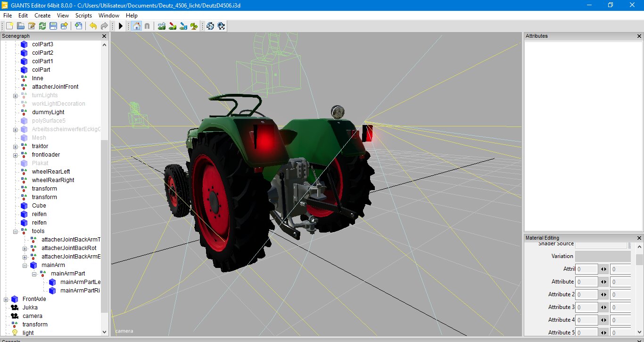Select mainArmPartRi mesh in tree

click(x=80, y=291)
